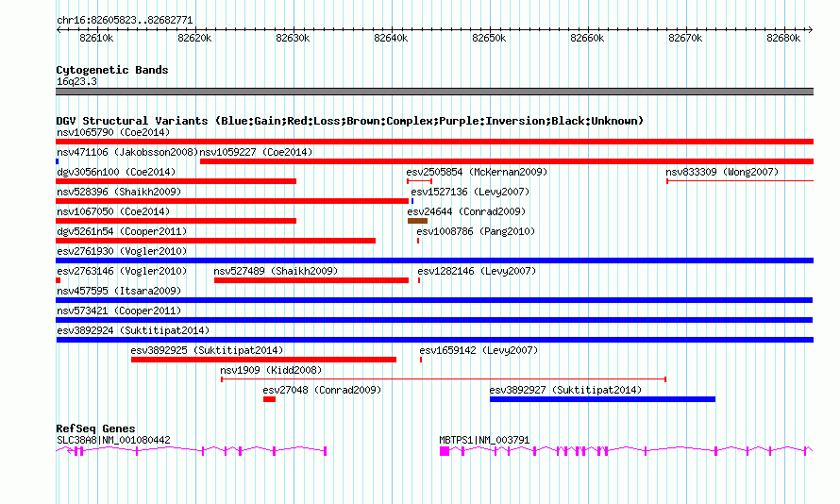Click the DGV Structural Variants track title

[350, 121]
